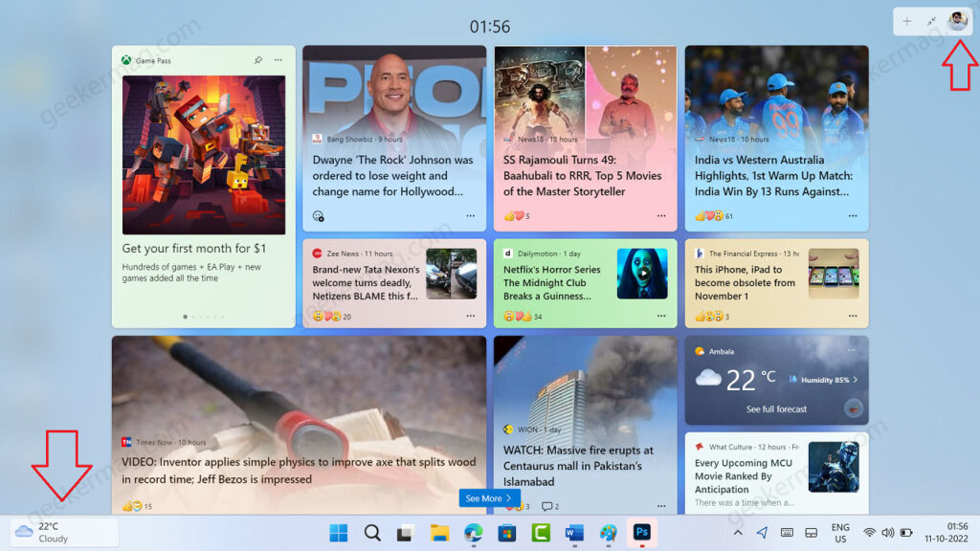980x551 pixels.
Task: Open Game Pass widget more options
Action: [278, 60]
